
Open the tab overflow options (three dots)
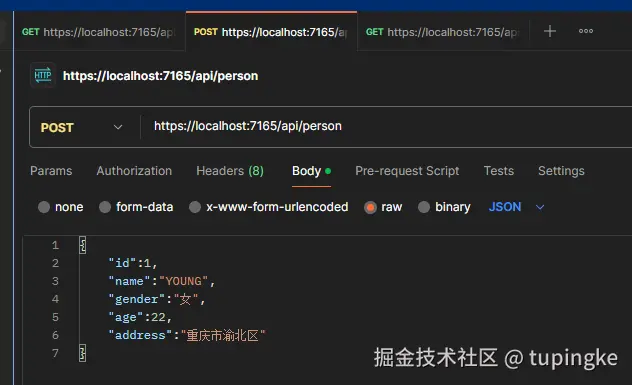click(586, 31)
